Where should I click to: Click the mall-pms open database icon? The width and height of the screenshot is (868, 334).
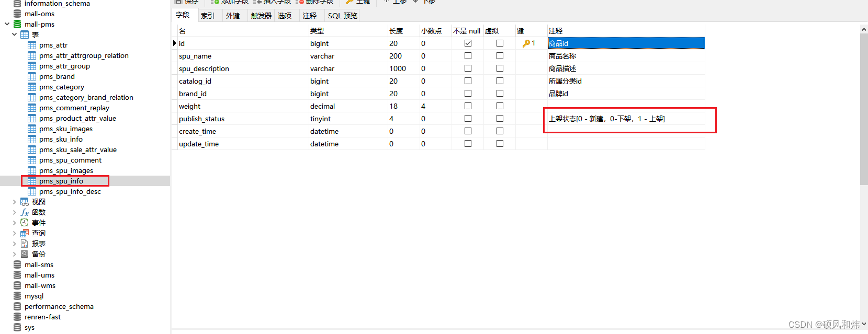pos(17,24)
